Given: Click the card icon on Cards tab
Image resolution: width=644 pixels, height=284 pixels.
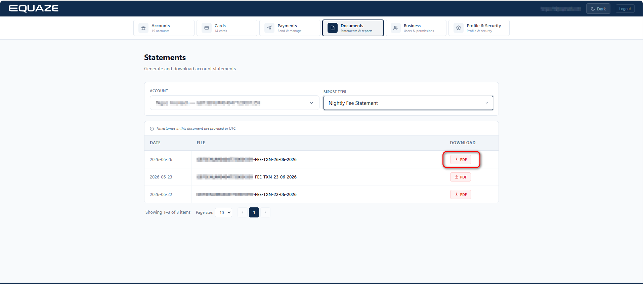Looking at the screenshot, I should (x=207, y=28).
